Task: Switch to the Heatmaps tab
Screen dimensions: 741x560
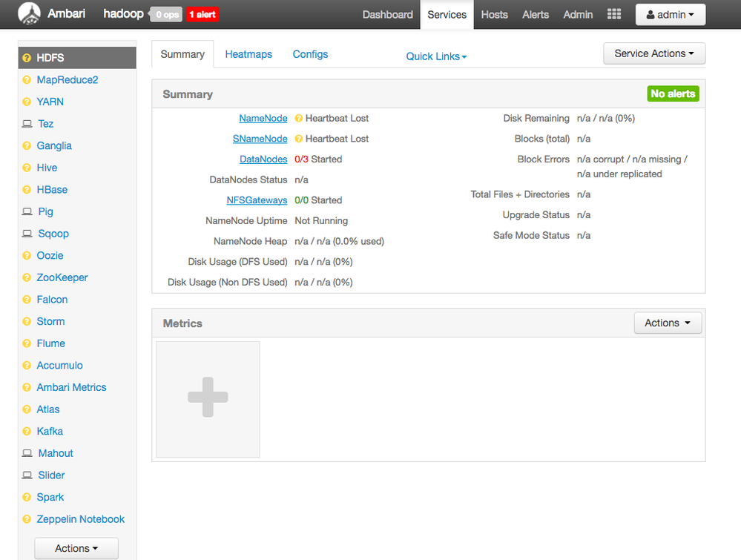Action: coord(248,54)
